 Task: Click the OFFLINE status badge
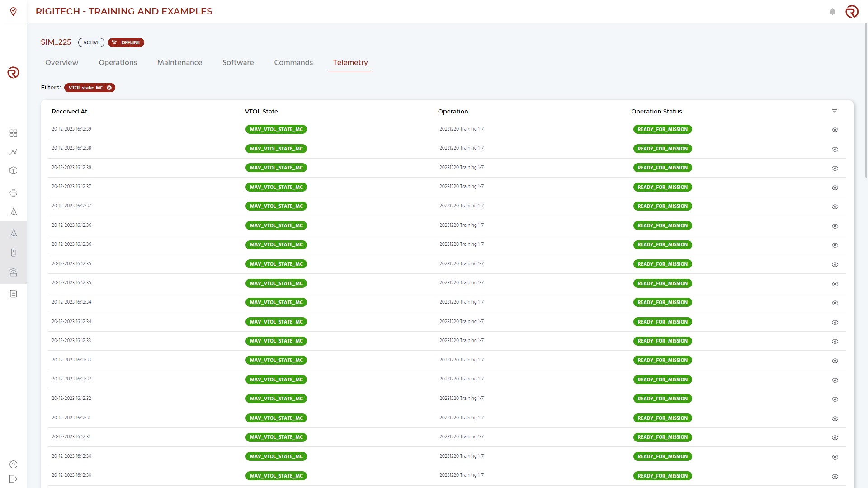coord(126,42)
